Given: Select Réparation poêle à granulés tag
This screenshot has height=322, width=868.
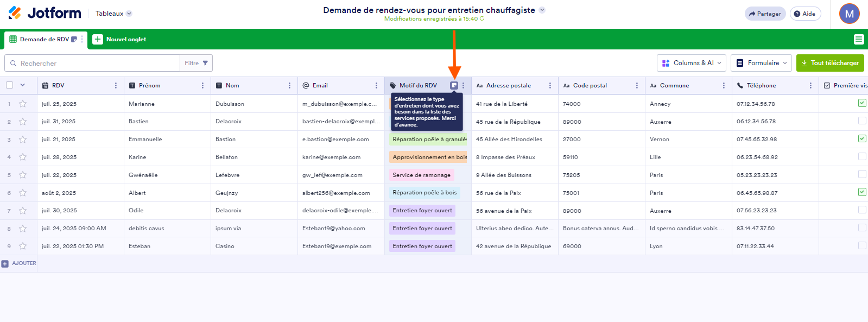Looking at the screenshot, I should [x=428, y=140].
